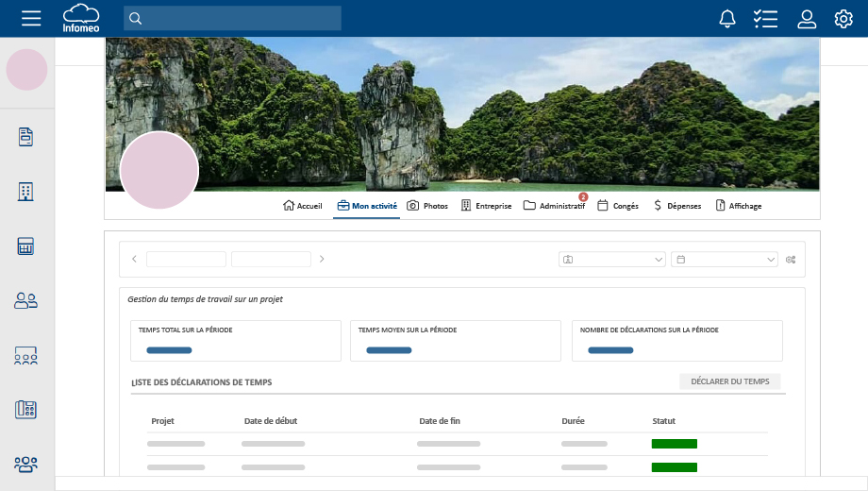Open the settings gear in header

pyautogui.click(x=843, y=18)
